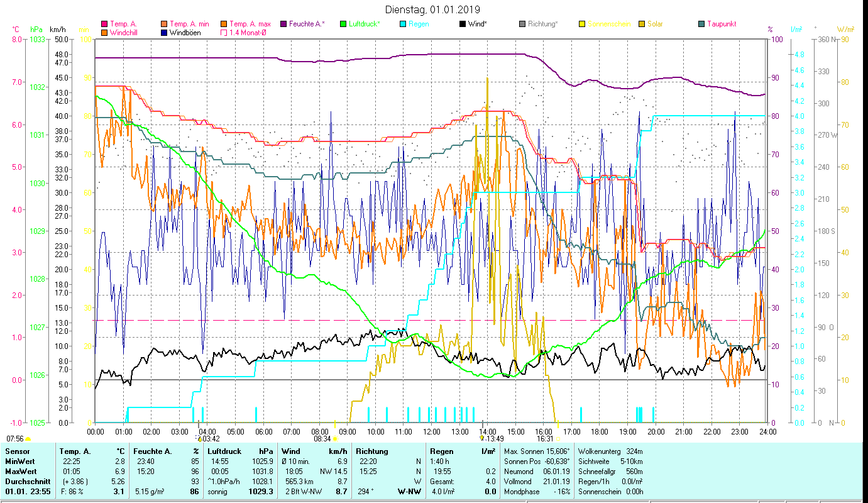Click the '1.4 Monat-Ø' legend label
This screenshot has width=868, height=503.
[248, 33]
